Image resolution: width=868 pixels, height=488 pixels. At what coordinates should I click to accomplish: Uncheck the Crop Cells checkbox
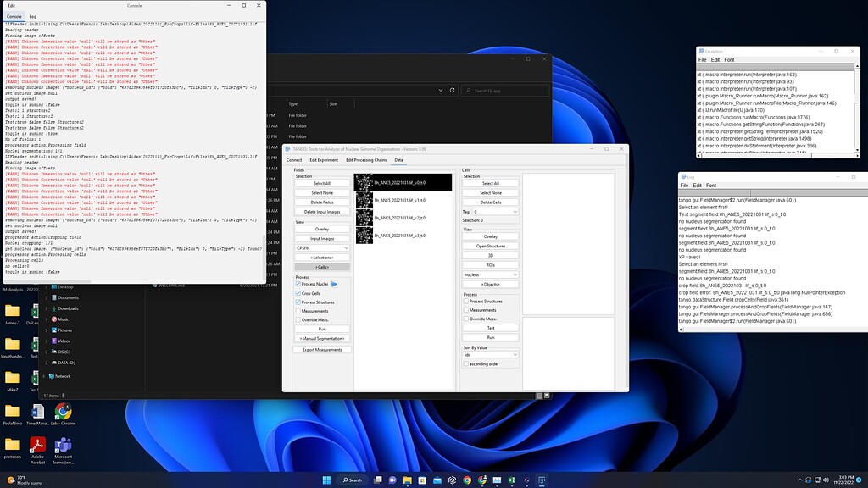coord(298,293)
